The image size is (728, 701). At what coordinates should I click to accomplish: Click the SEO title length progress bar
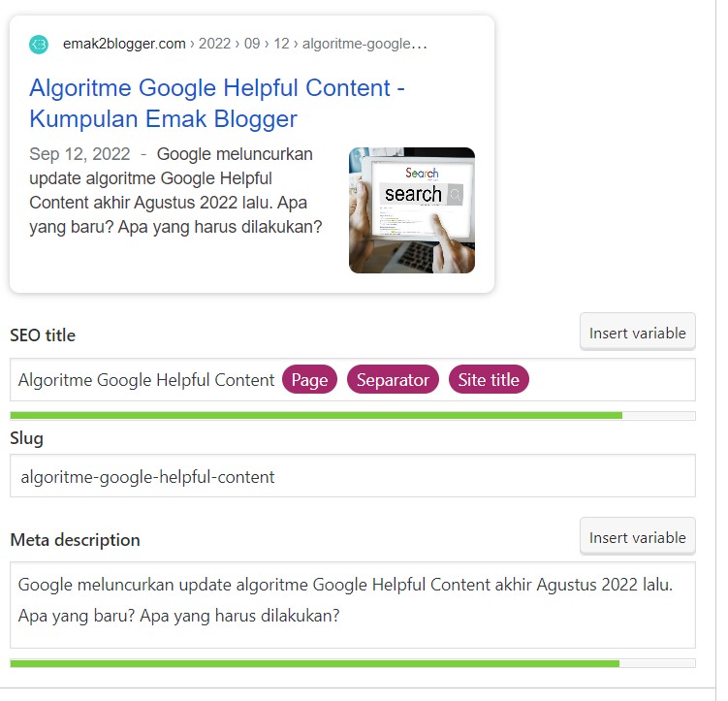tap(353, 416)
